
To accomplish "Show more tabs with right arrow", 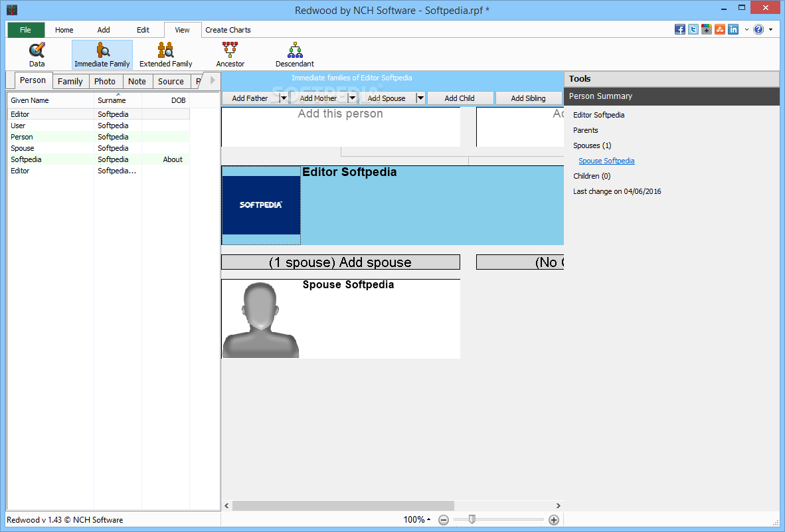I will pos(213,80).
